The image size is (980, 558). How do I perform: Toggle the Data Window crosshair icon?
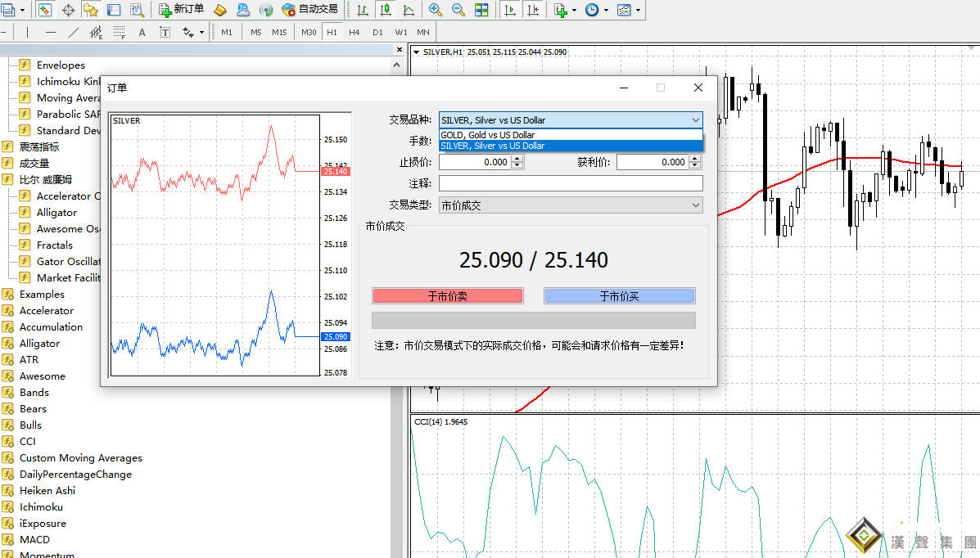tap(68, 10)
